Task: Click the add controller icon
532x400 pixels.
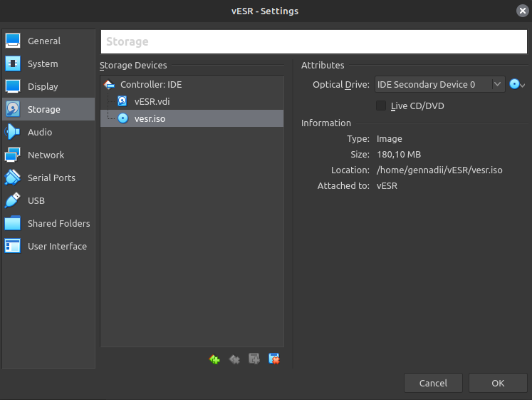Action: point(214,359)
